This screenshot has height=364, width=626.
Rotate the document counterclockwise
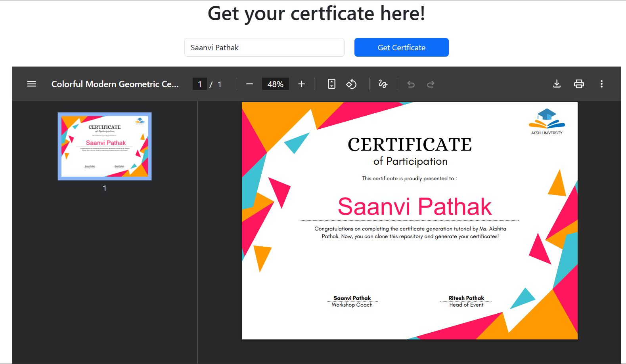point(351,84)
